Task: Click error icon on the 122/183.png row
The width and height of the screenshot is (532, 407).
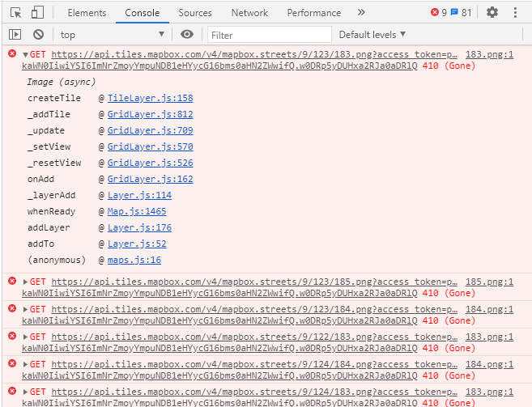Action: point(12,336)
